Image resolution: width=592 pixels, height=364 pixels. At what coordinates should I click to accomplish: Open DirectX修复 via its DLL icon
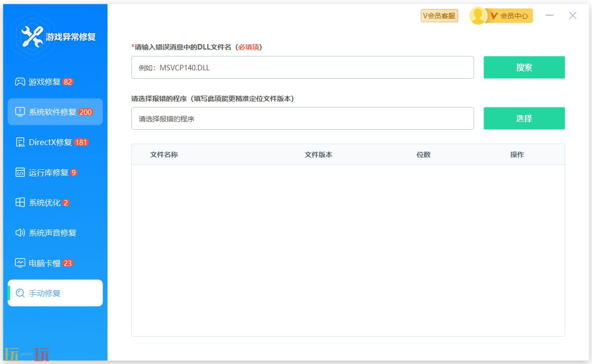pos(20,142)
